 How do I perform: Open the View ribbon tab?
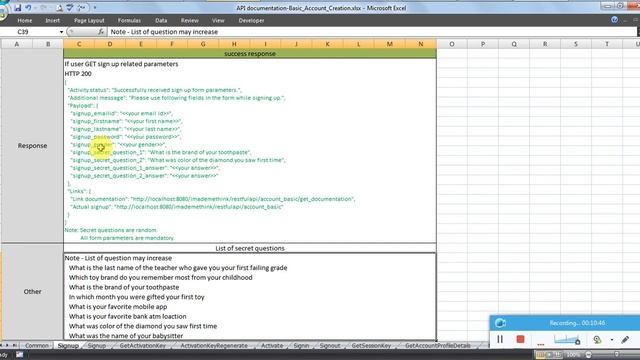(218, 20)
